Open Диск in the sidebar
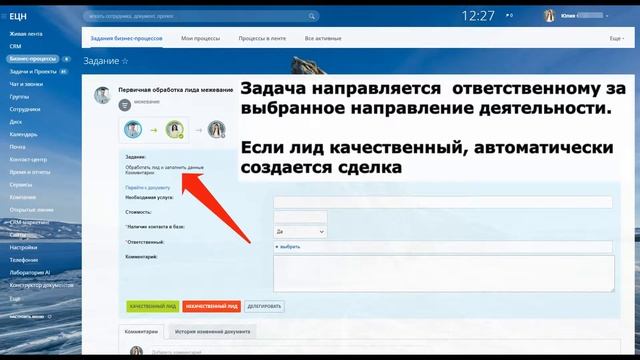This screenshot has height=360, width=640. [x=16, y=122]
